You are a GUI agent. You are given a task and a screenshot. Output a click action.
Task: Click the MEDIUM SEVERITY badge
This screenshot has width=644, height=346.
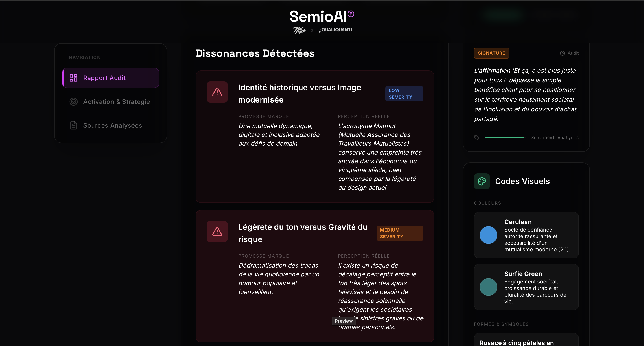(400, 233)
